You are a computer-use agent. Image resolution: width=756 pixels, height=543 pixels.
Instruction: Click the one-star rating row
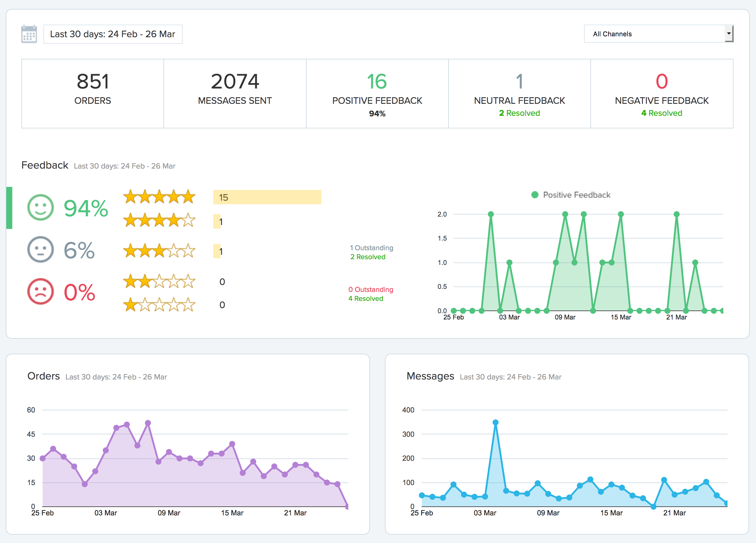(159, 305)
